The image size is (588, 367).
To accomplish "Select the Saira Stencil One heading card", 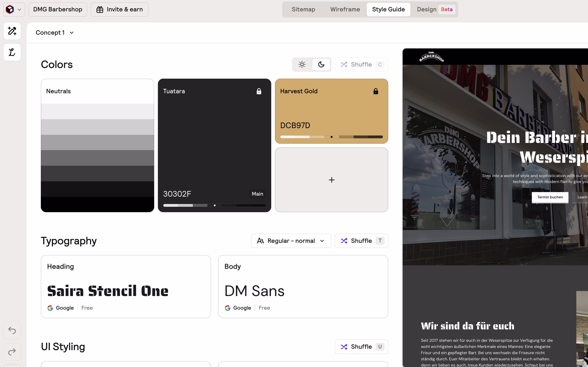I will pyautogui.click(x=126, y=286).
